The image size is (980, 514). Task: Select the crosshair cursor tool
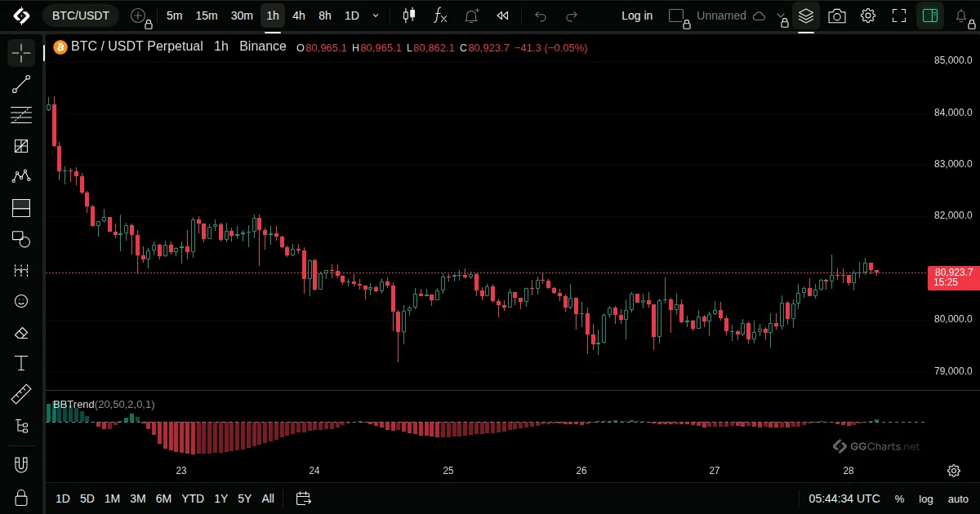tap(21, 53)
